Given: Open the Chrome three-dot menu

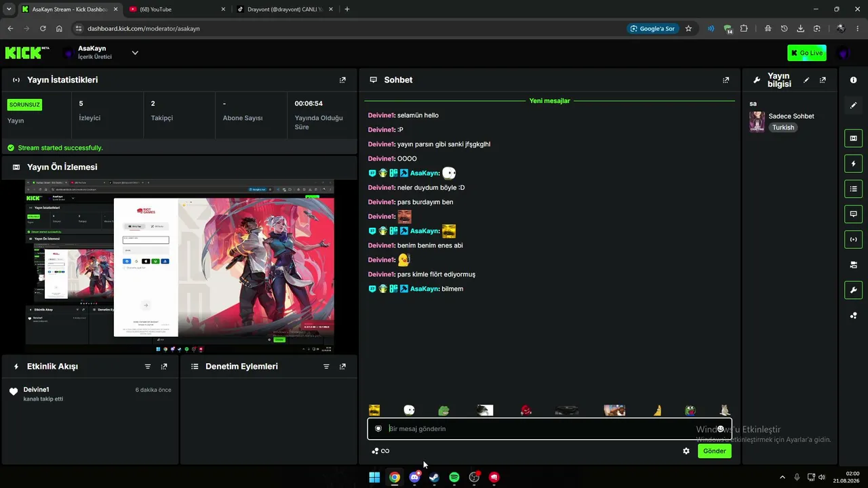Looking at the screenshot, I should (x=859, y=28).
